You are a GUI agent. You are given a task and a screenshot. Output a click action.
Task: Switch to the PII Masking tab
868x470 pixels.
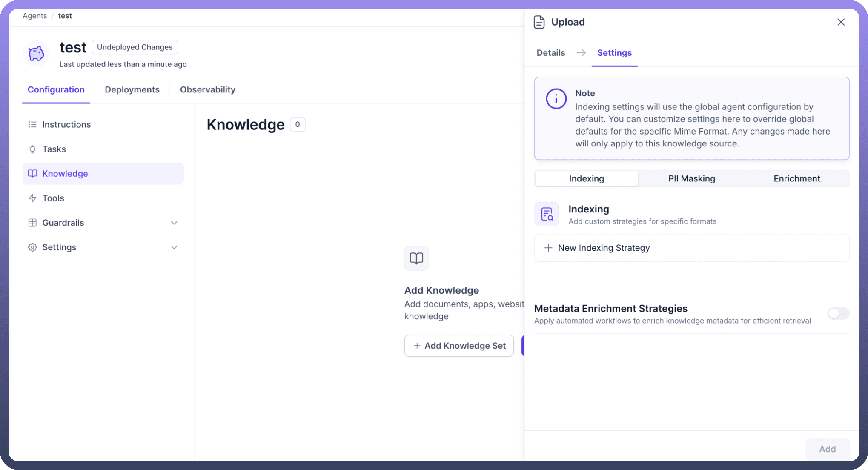pyautogui.click(x=691, y=179)
